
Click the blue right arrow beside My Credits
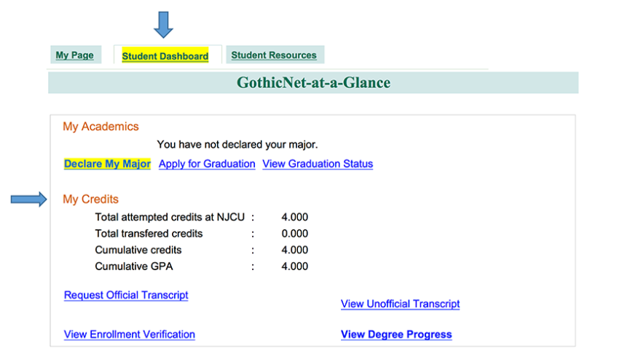[x=28, y=199]
